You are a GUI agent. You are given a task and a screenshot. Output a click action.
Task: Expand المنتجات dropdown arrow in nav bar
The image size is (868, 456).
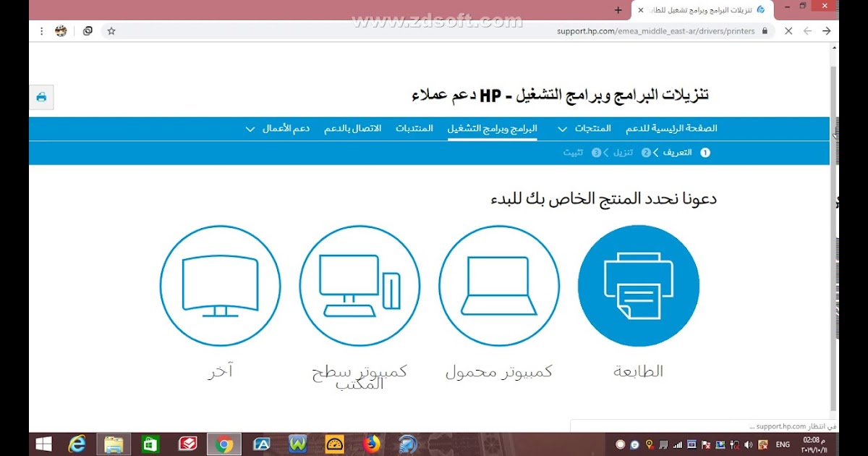pyautogui.click(x=562, y=129)
